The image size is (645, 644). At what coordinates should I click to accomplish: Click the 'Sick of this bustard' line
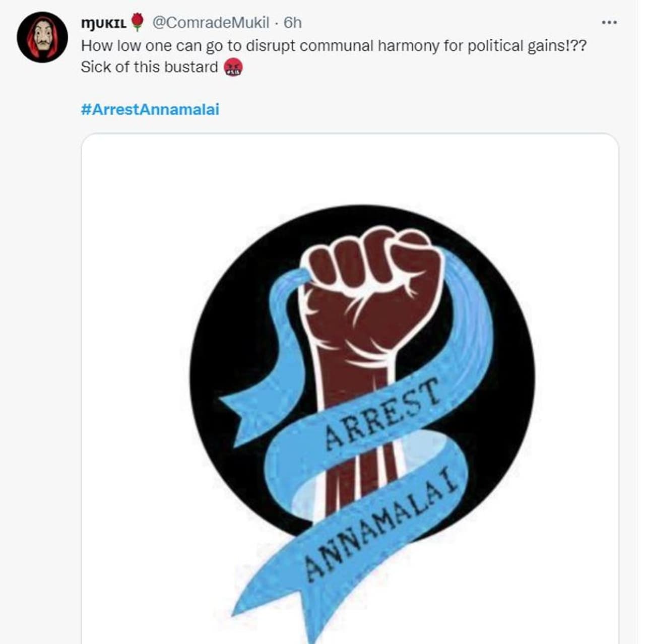[150, 67]
